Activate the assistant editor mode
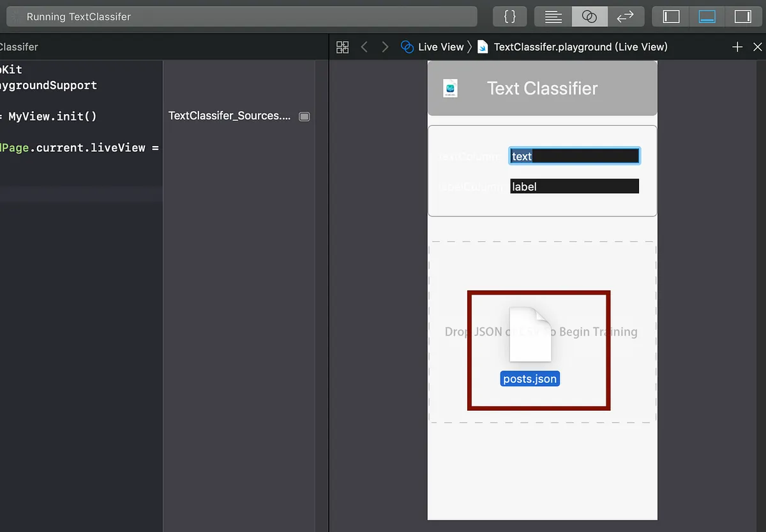Image resolution: width=766 pixels, height=532 pixels. [589, 16]
